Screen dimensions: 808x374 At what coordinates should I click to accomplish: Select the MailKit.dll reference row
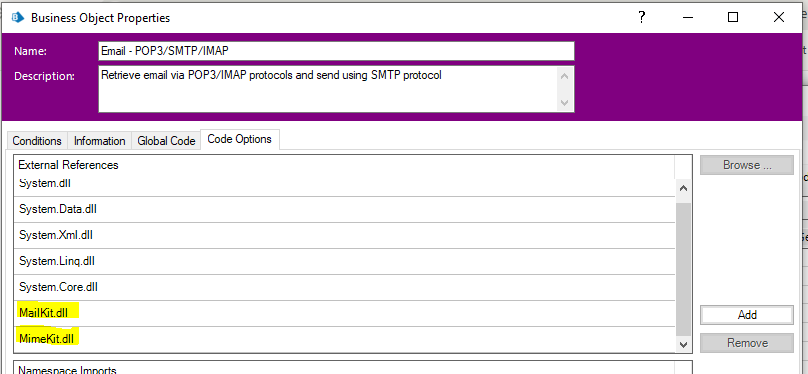pos(344,313)
